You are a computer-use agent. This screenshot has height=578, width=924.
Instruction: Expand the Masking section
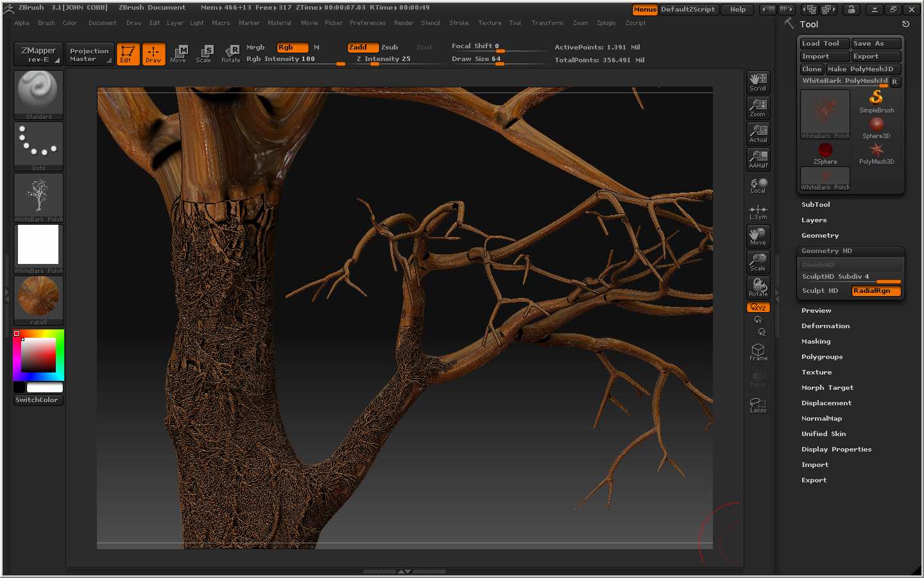point(816,342)
